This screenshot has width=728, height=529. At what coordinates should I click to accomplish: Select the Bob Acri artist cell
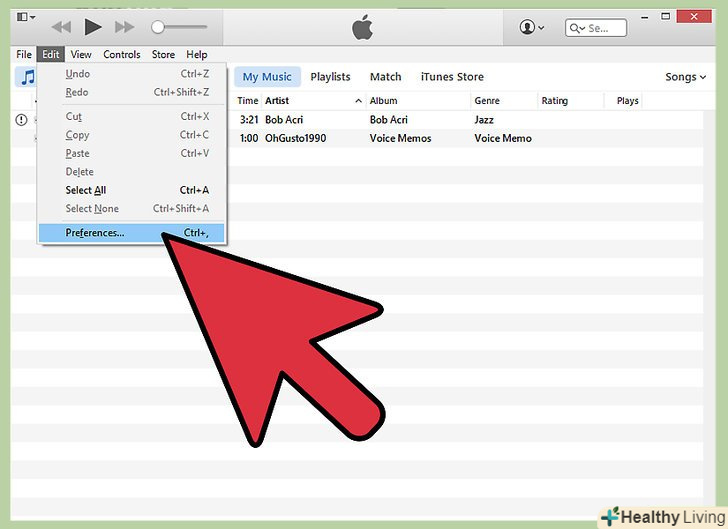284,120
